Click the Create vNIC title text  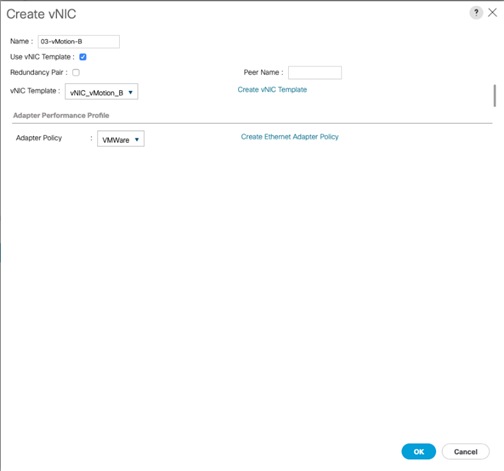pyautogui.click(x=41, y=14)
